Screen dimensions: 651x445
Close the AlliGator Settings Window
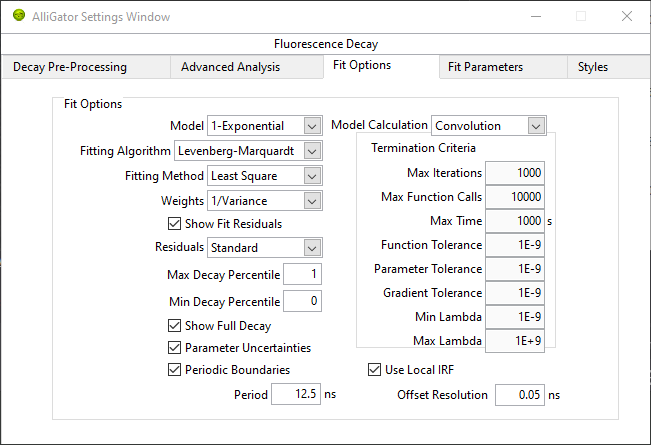tap(627, 16)
